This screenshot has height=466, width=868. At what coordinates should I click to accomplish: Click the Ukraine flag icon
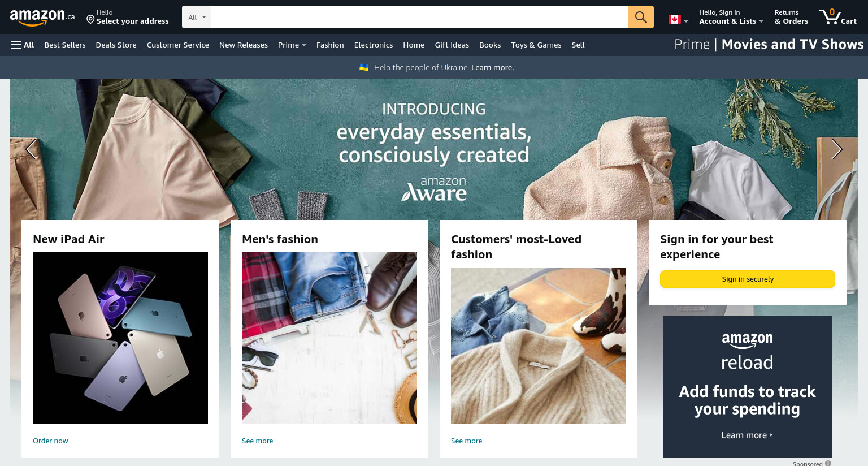364,67
